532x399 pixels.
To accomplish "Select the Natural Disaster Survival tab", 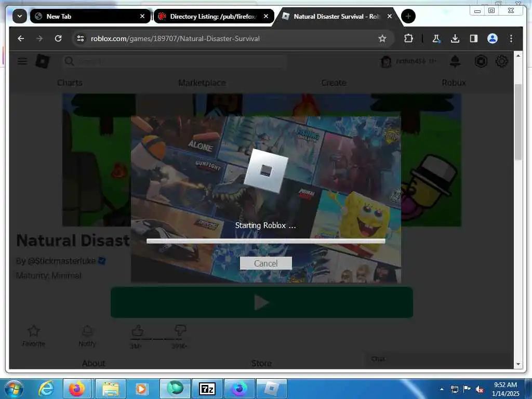I will (338, 16).
